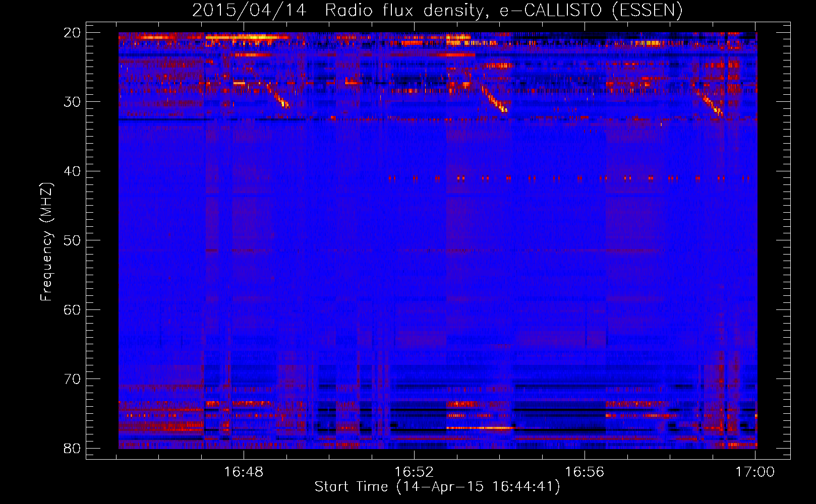Click the 40 frequency tick label

pos(72,171)
